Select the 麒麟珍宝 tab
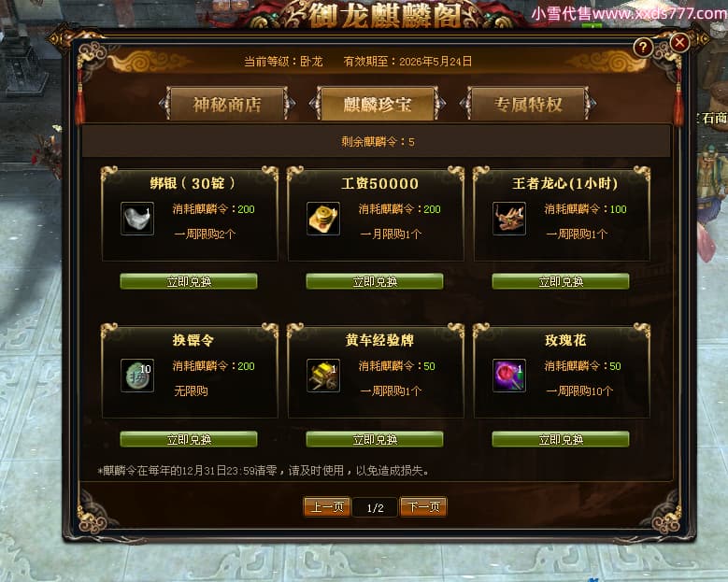The width and height of the screenshot is (728, 582). point(377,105)
